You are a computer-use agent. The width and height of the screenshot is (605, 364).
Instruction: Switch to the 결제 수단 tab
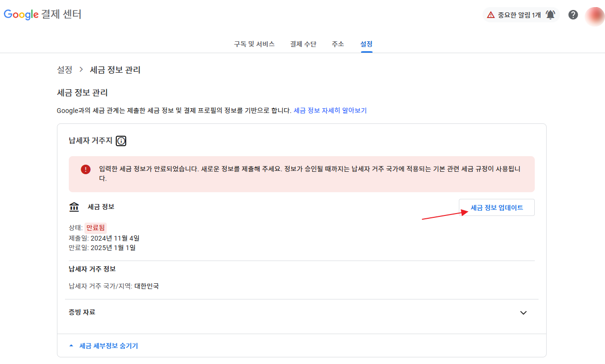point(303,44)
